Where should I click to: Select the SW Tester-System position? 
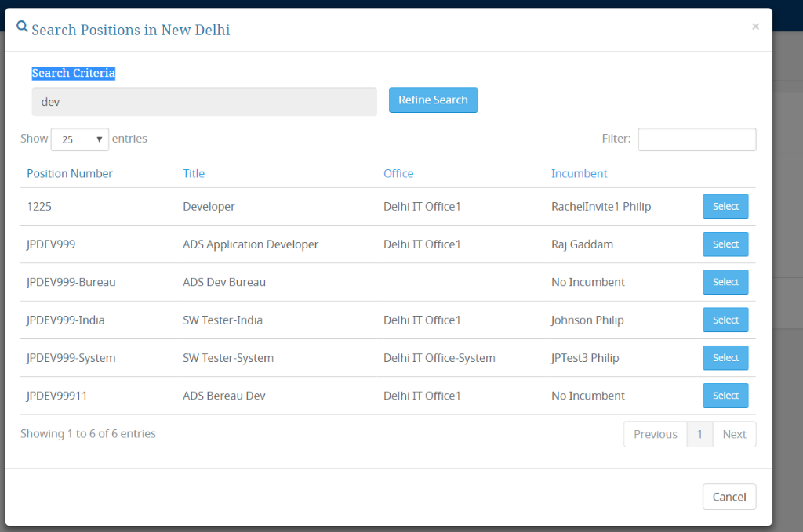pos(725,357)
